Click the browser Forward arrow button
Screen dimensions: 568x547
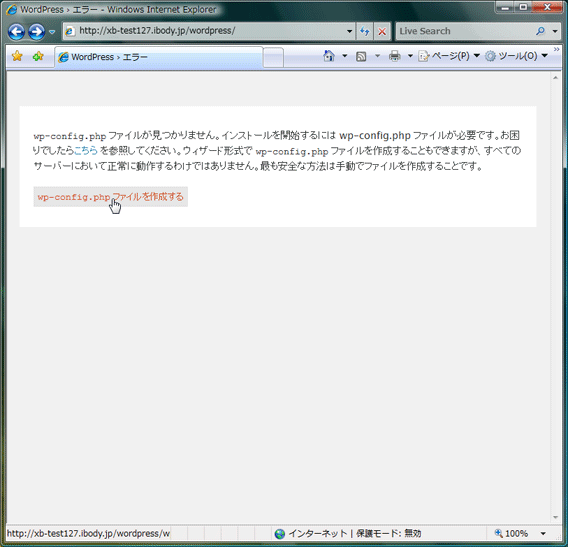tap(37, 32)
